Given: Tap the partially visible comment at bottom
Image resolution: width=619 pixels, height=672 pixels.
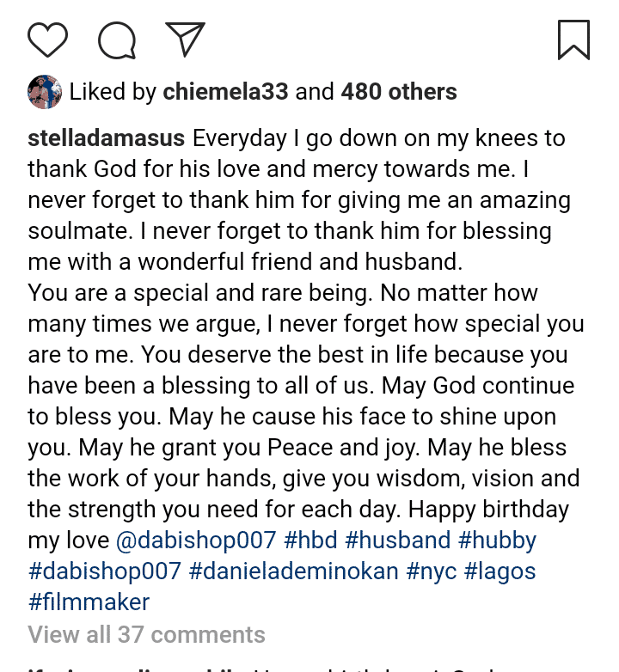Looking at the screenshot, I should (258, 668).
